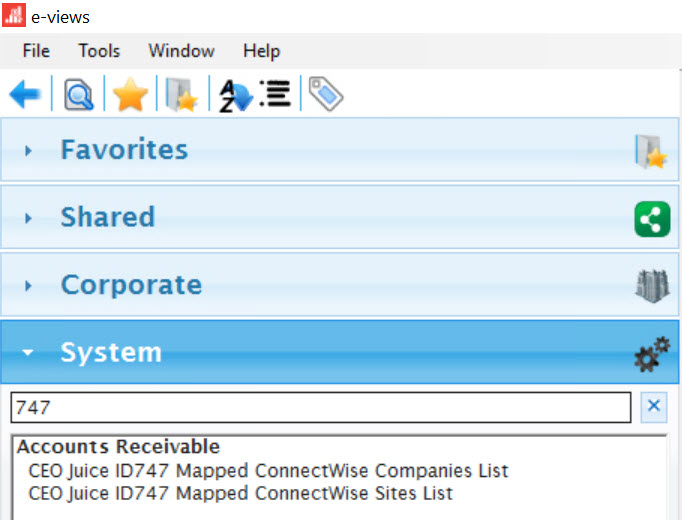Viewport: 682px width, 520px height.
Task: Open the Help menu
Action: (x=261, y=51)
